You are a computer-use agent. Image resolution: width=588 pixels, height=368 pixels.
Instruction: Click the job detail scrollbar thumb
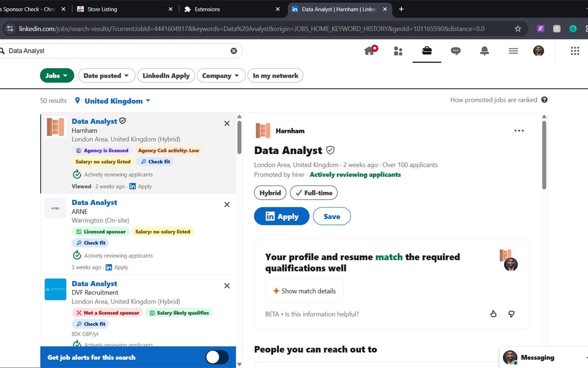[544, 155]
